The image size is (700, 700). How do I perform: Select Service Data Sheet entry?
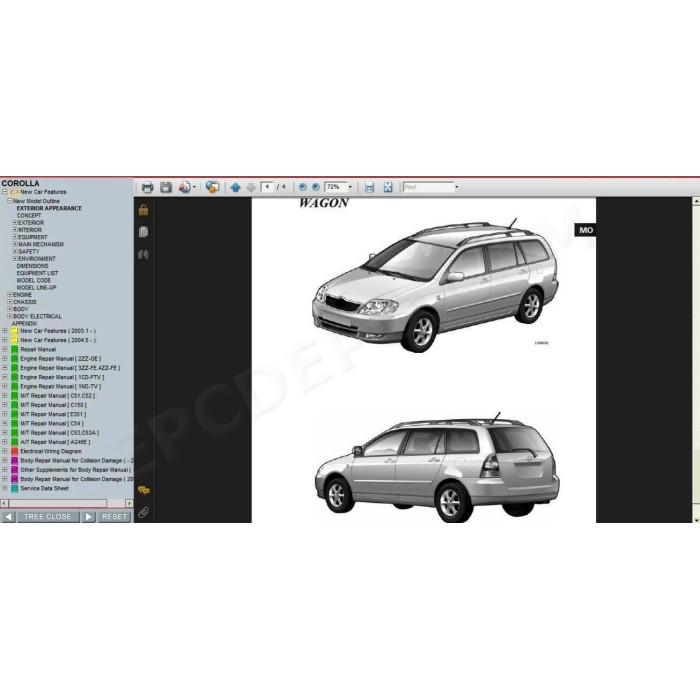tap(44, 488)
